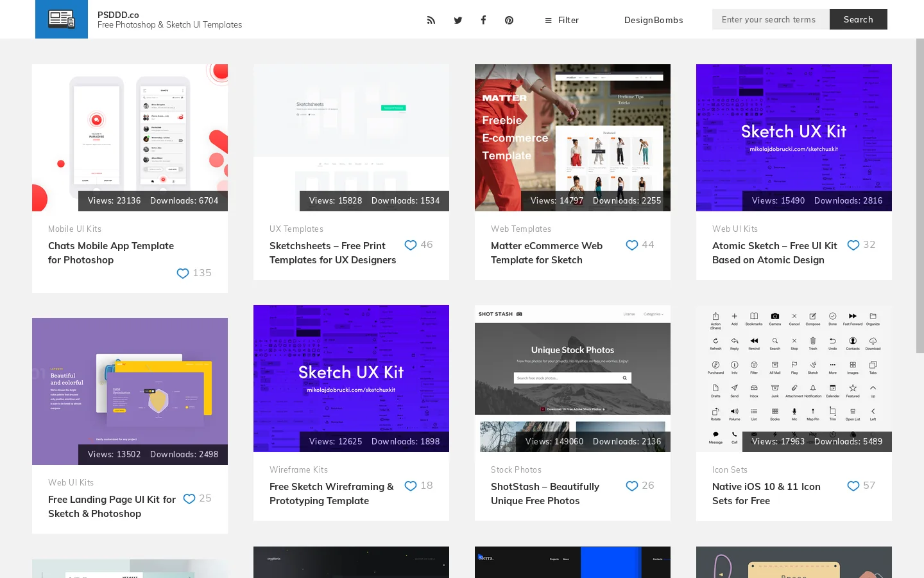Click Downloads: 5489 on iOS icons card
Screen dimensions: 924x578
click(848, 441)
